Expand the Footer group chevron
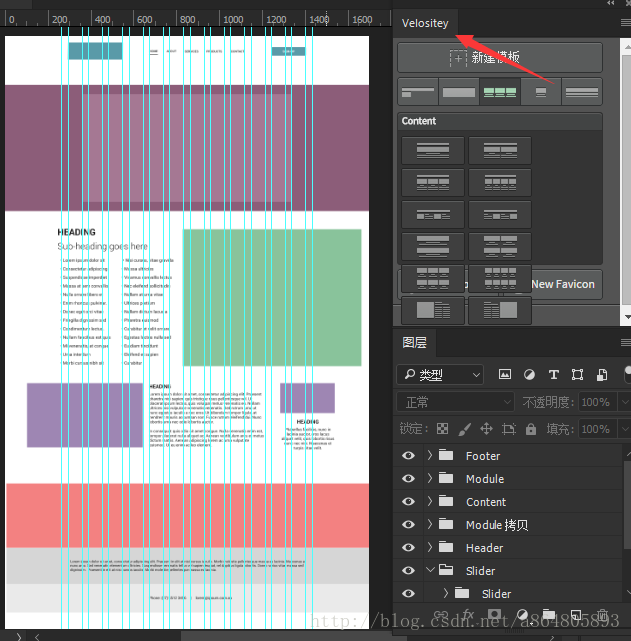The image size is (631, 641). (430, 455)
